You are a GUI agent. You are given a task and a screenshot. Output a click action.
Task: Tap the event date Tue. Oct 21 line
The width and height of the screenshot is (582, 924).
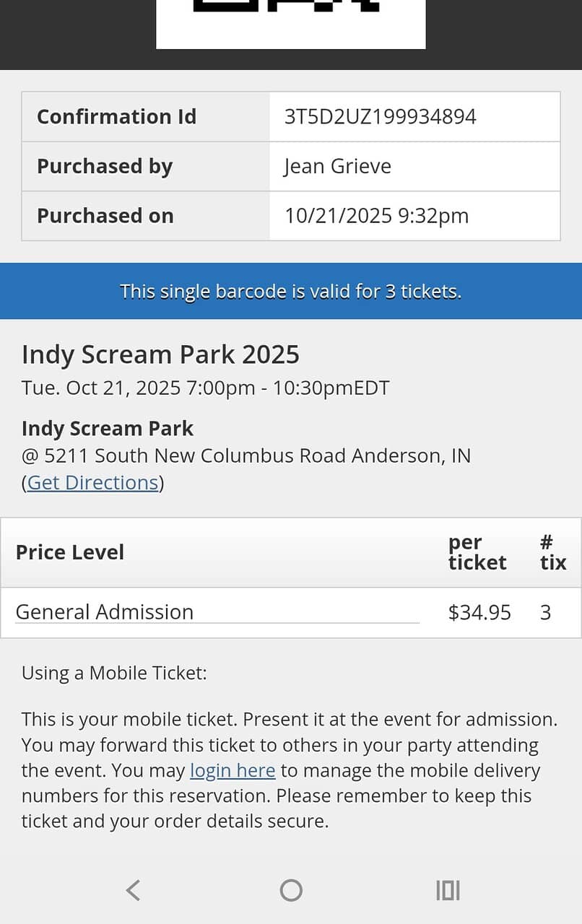point(205,388)
